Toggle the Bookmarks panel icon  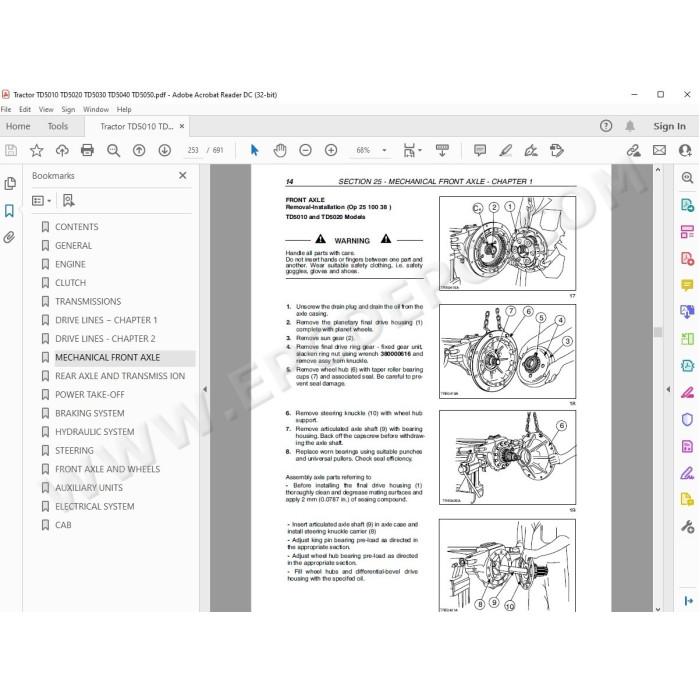[x=9, y=211]
